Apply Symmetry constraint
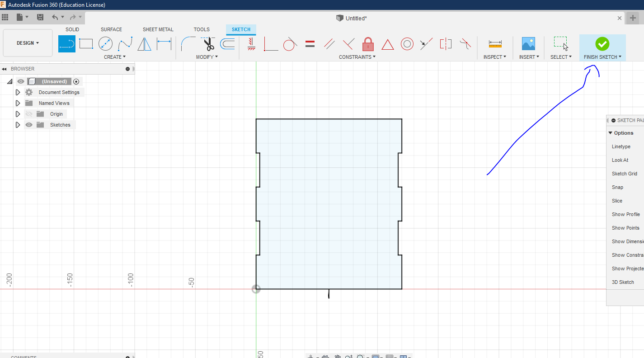 pyautogui.click(x=446, y=44)
